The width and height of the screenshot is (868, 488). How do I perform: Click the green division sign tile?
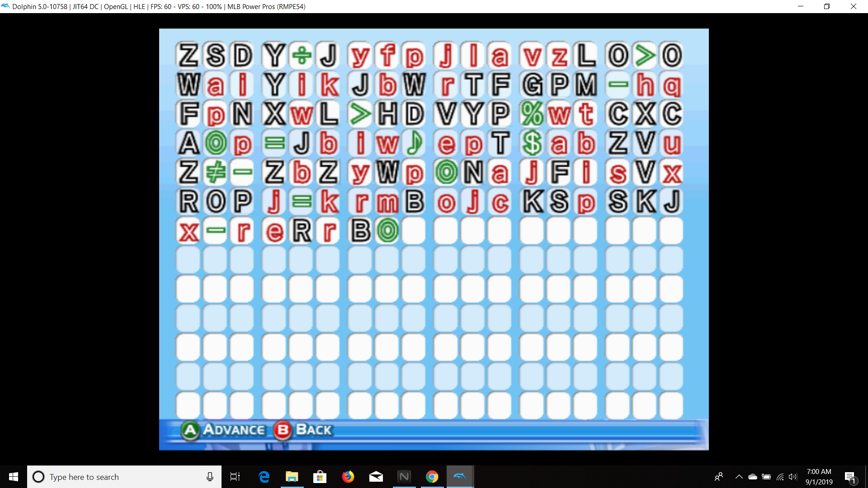click(x=302, y=56)
